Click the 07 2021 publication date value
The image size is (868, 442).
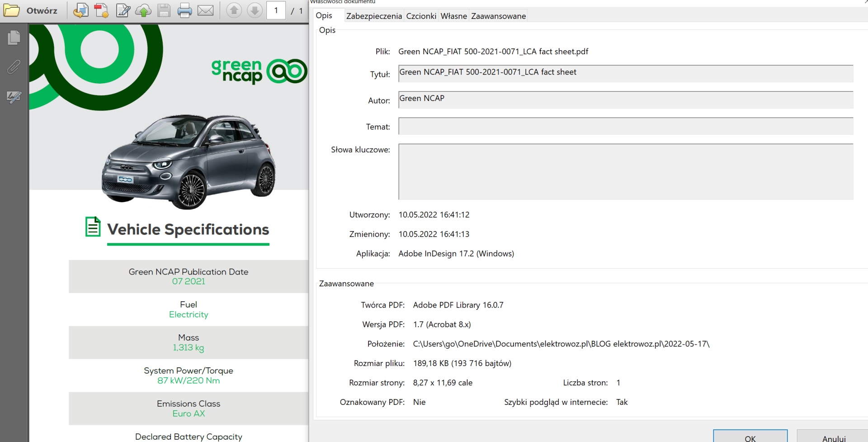click(x=189, y=281)
